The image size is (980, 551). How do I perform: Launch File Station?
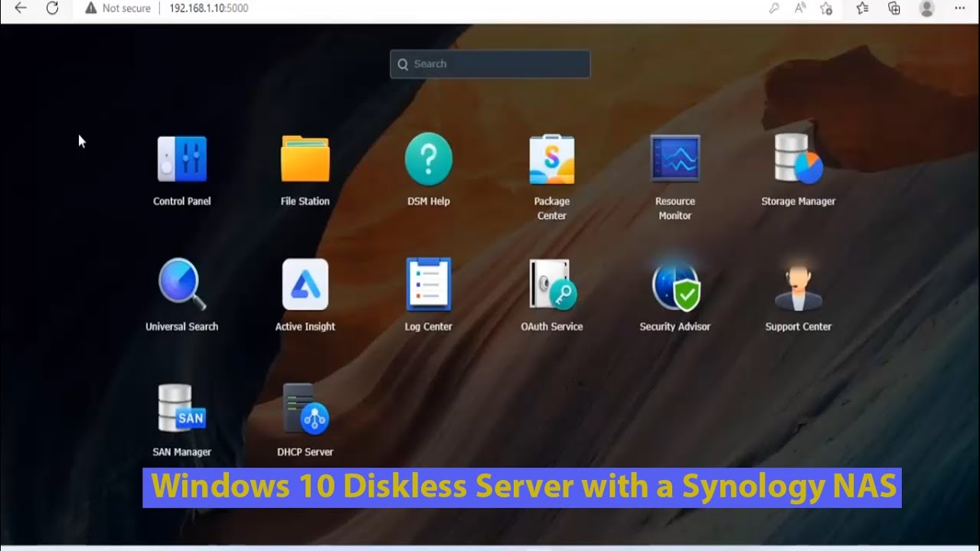pos(305,159)
